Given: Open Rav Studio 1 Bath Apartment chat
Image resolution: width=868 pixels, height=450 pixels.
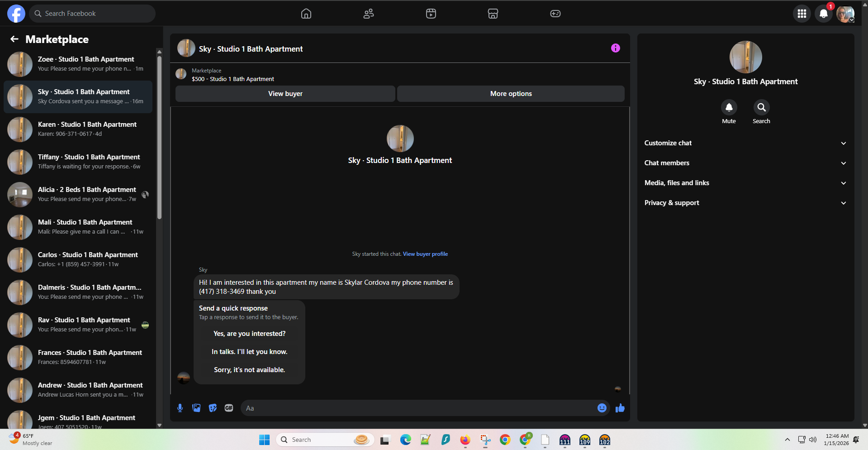Looking at the screenshot, I should [78, 325].
